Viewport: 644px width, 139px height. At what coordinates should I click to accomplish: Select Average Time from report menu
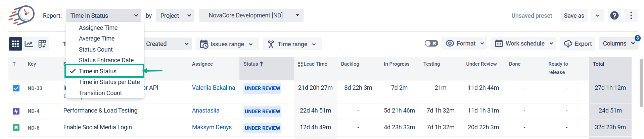(x=97, y=39)
